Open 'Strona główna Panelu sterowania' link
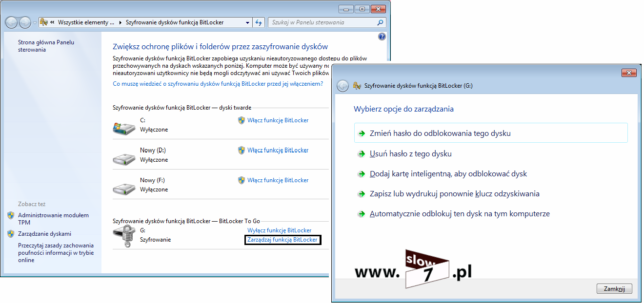Screen dimensions: 644x303 [46, 46]
